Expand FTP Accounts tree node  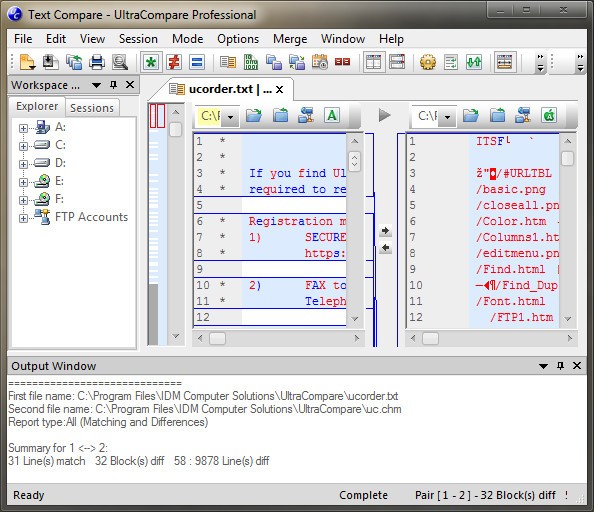pos(23,219)
